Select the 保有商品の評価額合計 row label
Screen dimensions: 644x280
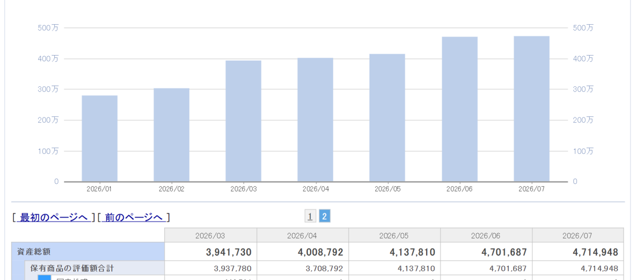pyautogui.click(x=72, y=268)
